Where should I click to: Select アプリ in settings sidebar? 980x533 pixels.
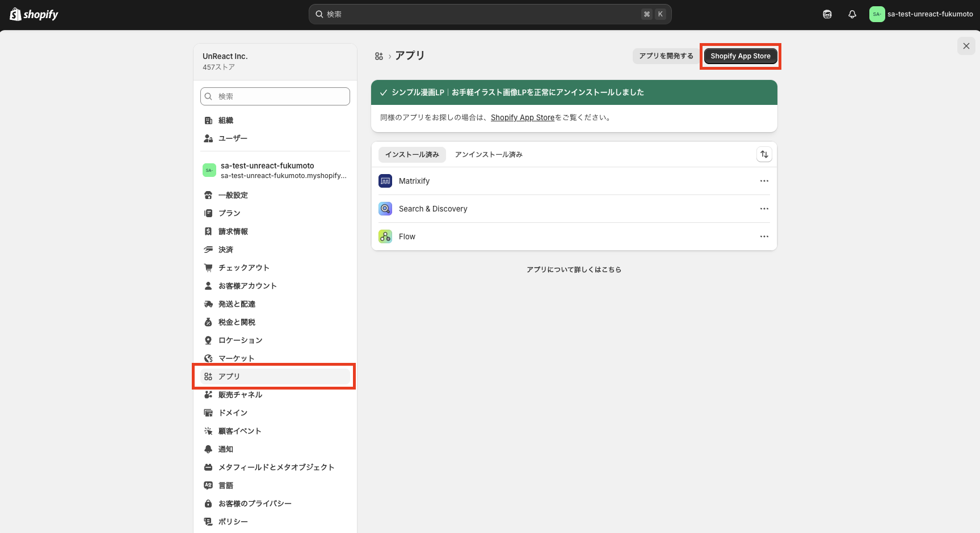pyautogui.click(x=275, y=377)
